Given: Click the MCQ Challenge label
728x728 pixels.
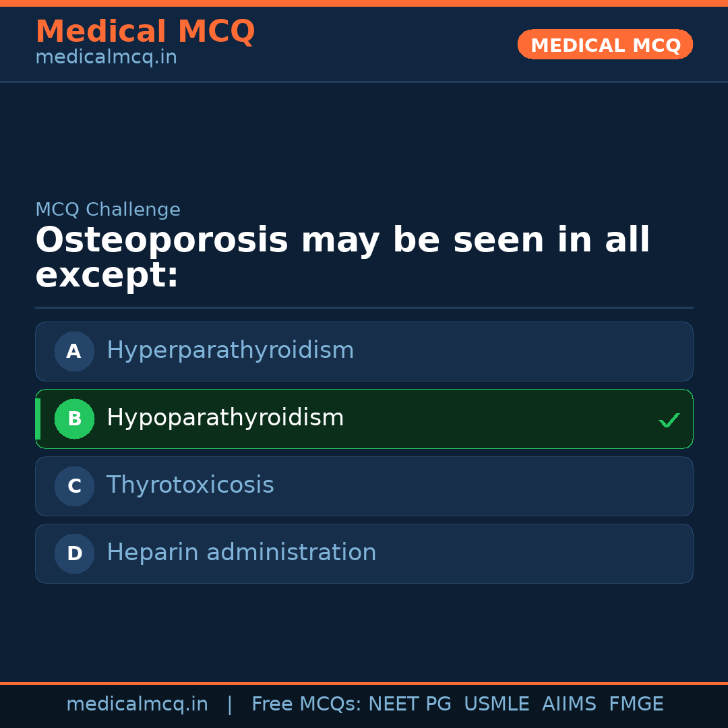Looking at the screenshot, I should click(108, 210).
